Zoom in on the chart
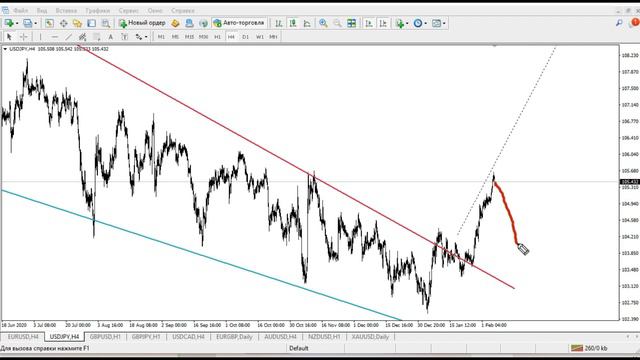 [323, 23]
